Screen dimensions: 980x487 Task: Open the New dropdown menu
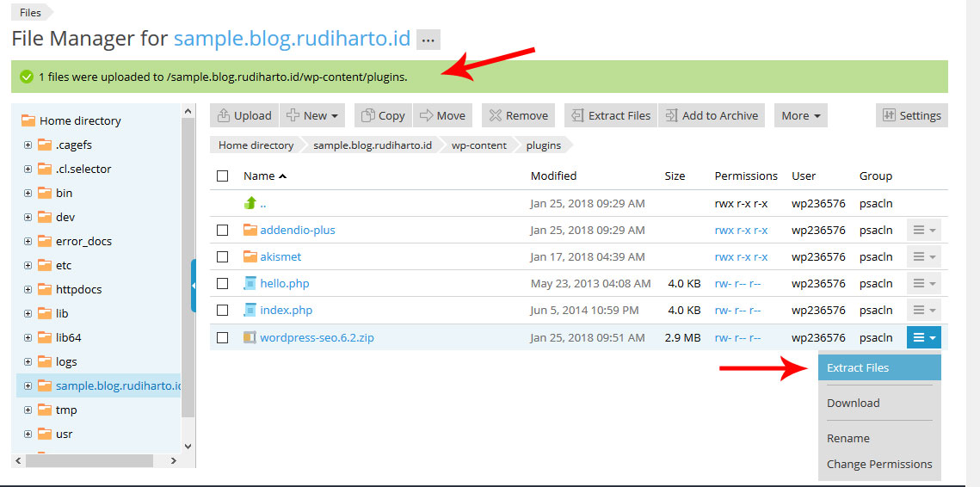(x=312, y=115)
